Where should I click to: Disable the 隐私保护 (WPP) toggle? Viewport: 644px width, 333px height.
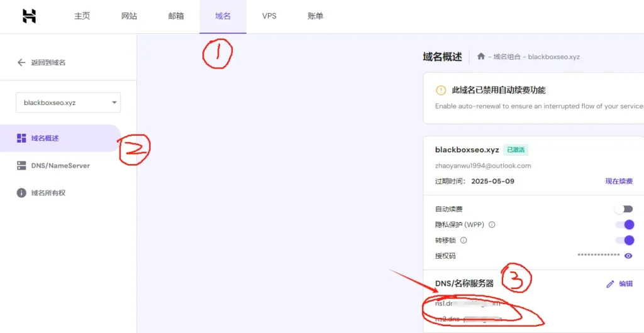pos(625,225)
